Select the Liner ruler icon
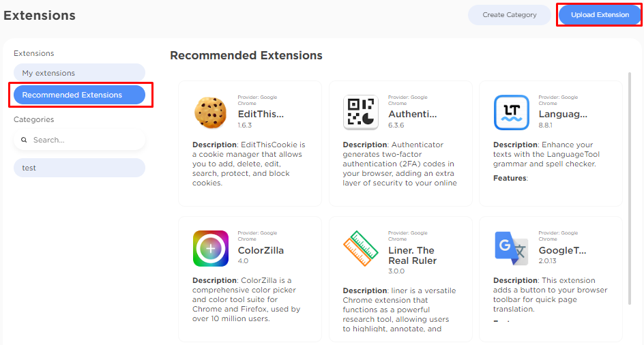644x345 pixels. [361, 248]
